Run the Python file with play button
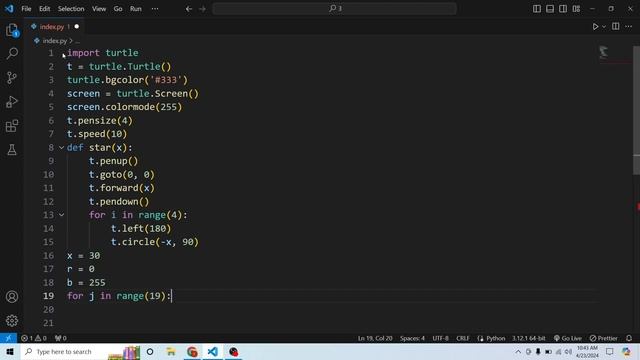Screen dimensions: 640x360 (x=596, y=27)
